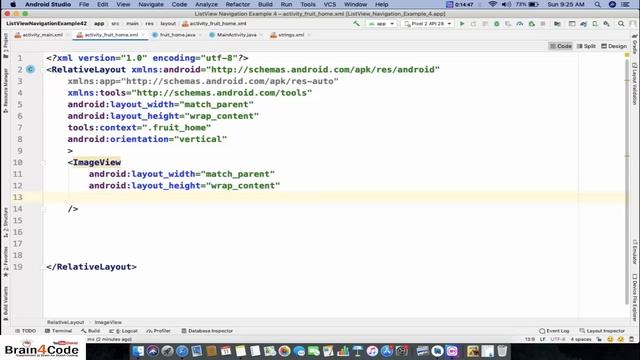The image size is (640, 360).
Task: Open the Gradle side panel
Action: (635, 44)
